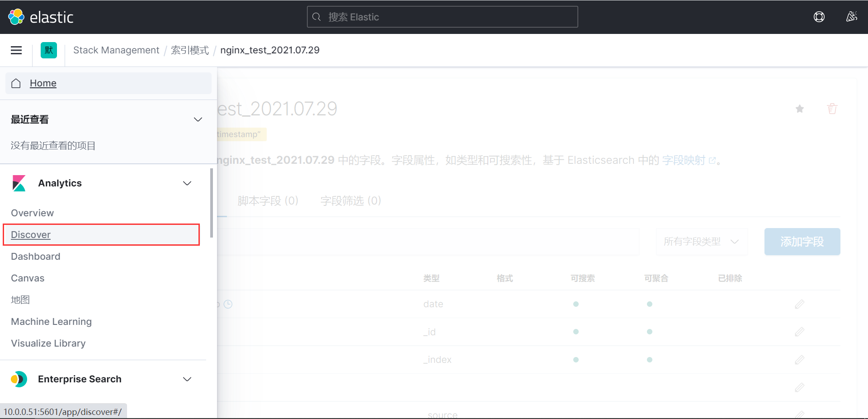Click the _id type cell
Screen dimensions: 868x419
(429, 332)
